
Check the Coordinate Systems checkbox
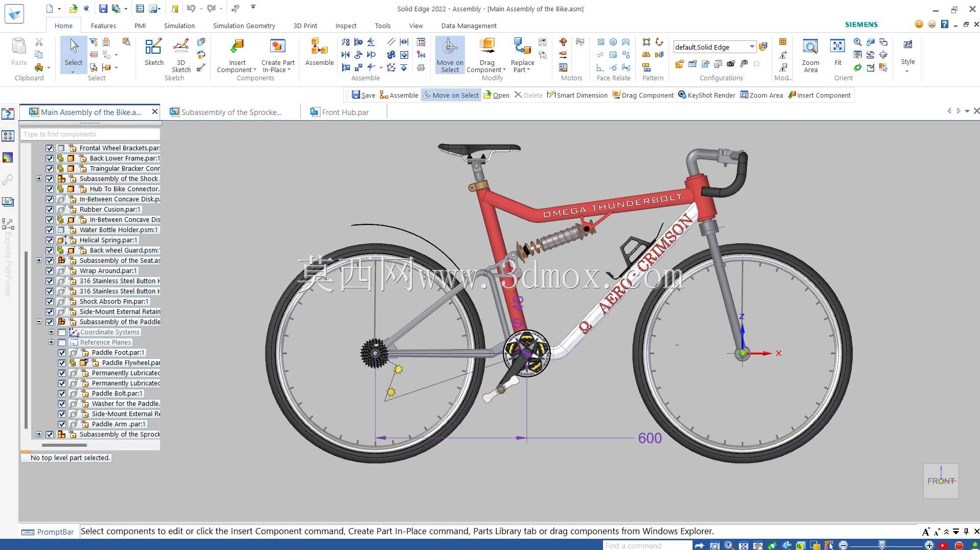click(62, 332)
